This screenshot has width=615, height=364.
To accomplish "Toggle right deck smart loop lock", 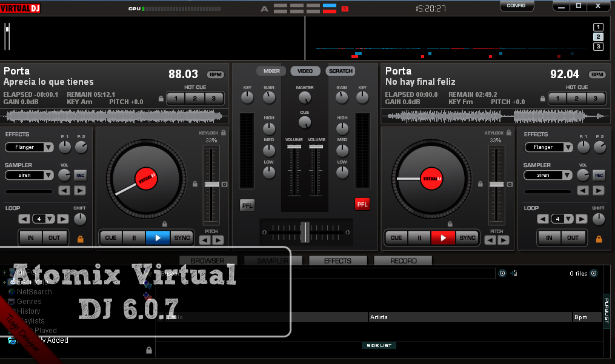I will coord(599,239).
